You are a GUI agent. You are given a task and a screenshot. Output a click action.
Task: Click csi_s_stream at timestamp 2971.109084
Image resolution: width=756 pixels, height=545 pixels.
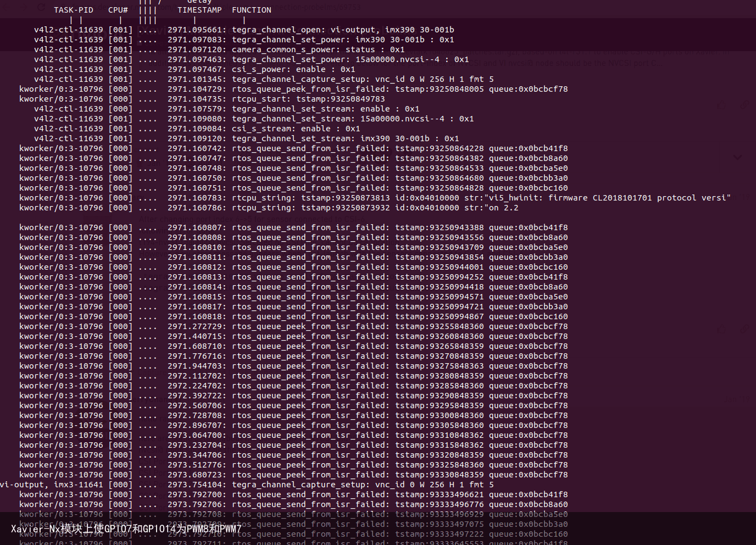(262, 129)
